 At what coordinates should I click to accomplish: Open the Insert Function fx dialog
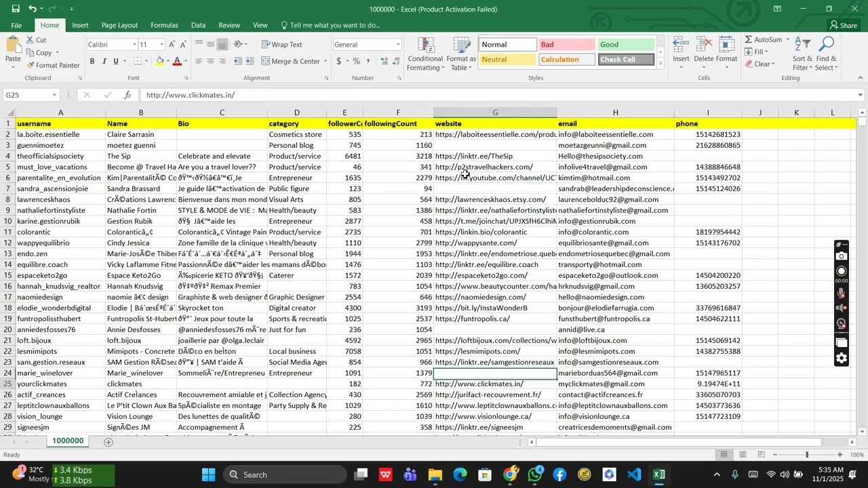click(x=127, y=95)
